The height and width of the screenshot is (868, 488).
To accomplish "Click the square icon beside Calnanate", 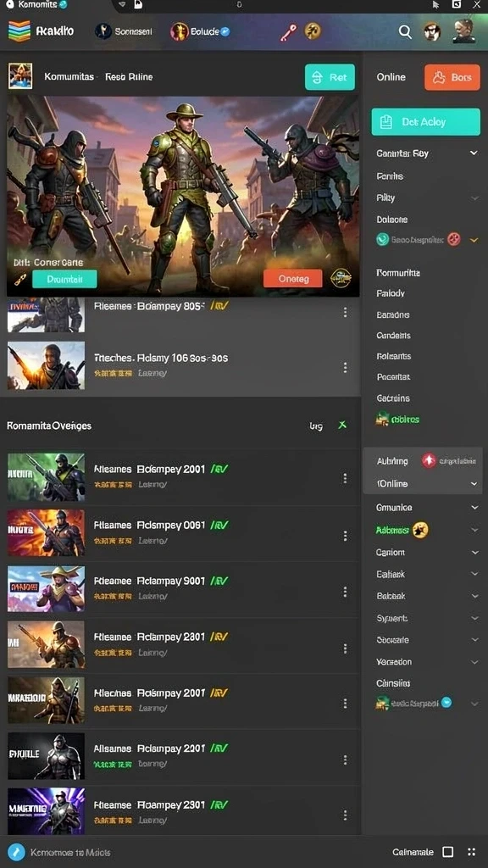I will pyautogui.click(x=448, y=852).
